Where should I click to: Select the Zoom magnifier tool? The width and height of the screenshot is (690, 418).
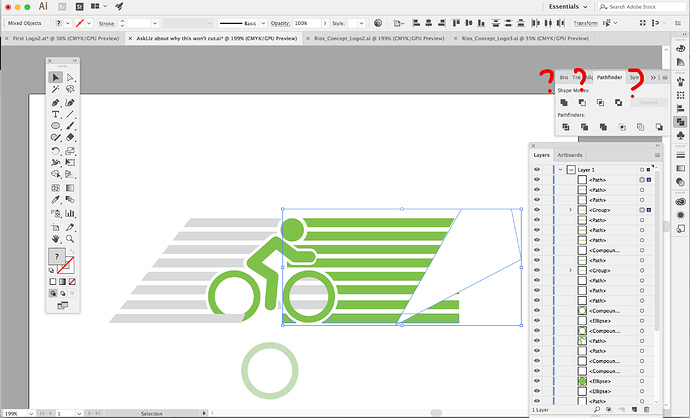click(x=70, y=239)
